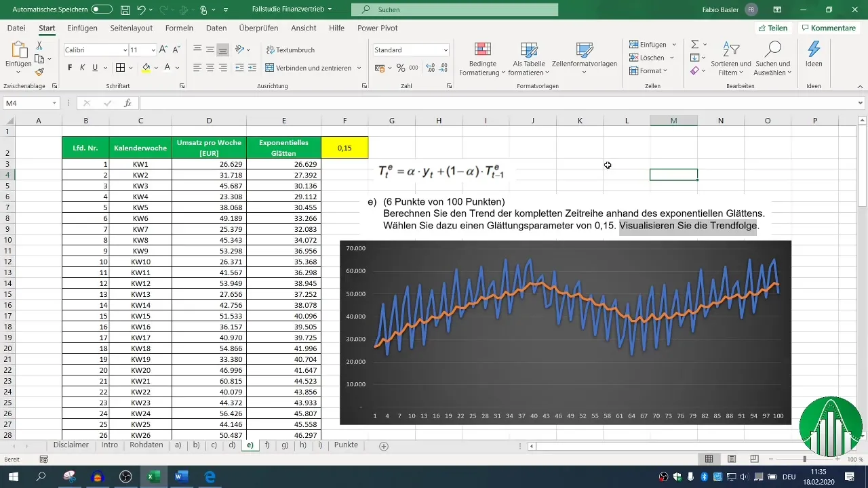The height and width of the screenshot is (488, 868).
Task: Switch to the Ansicht ribbon tab
Action: click(x=303, y=28)
